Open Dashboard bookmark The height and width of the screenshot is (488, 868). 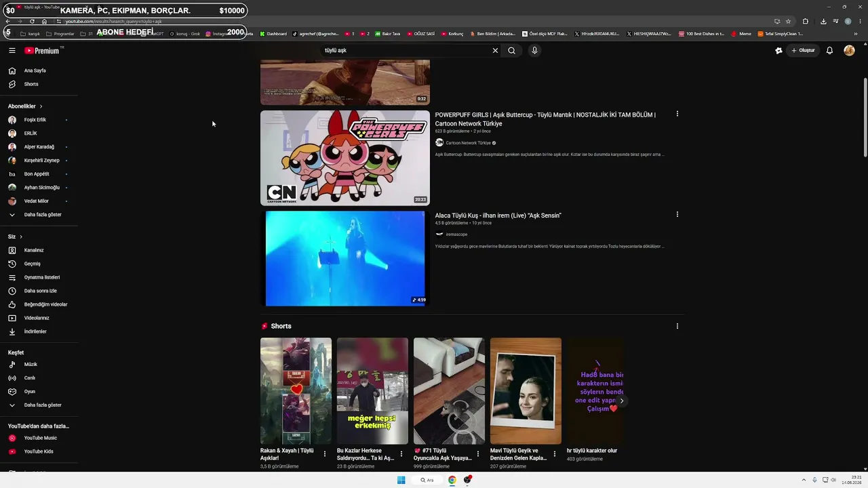[x=273, y=34]
